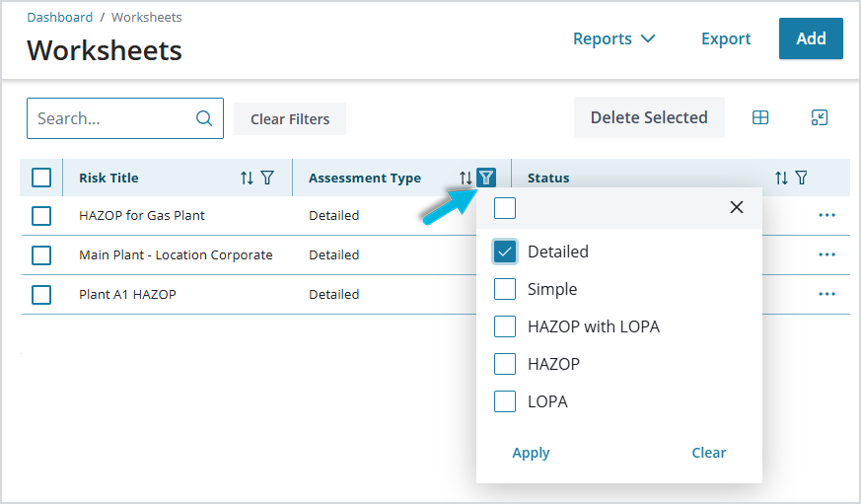
Task: Open the Risk Title filter icon
Action: 267,178
